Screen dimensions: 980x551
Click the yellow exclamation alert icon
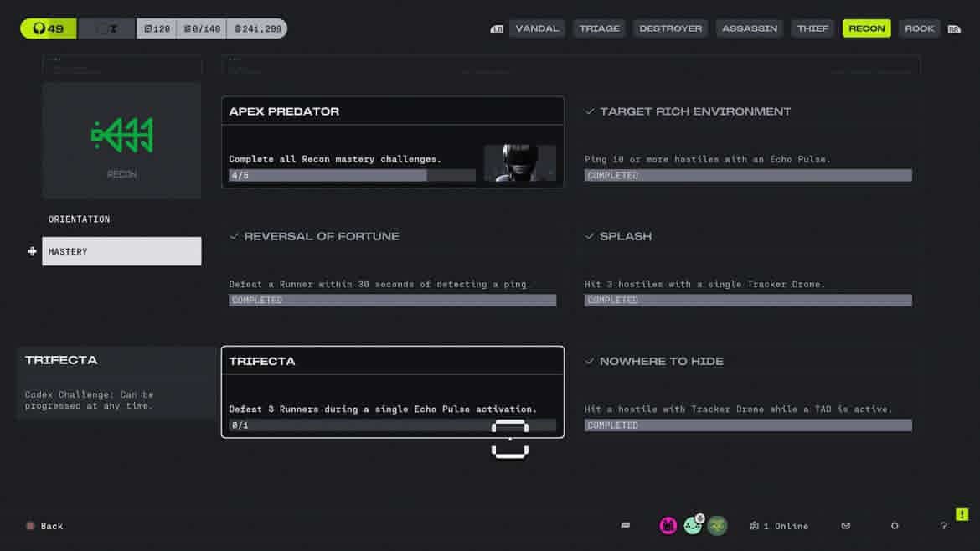(x=962, y=514)
